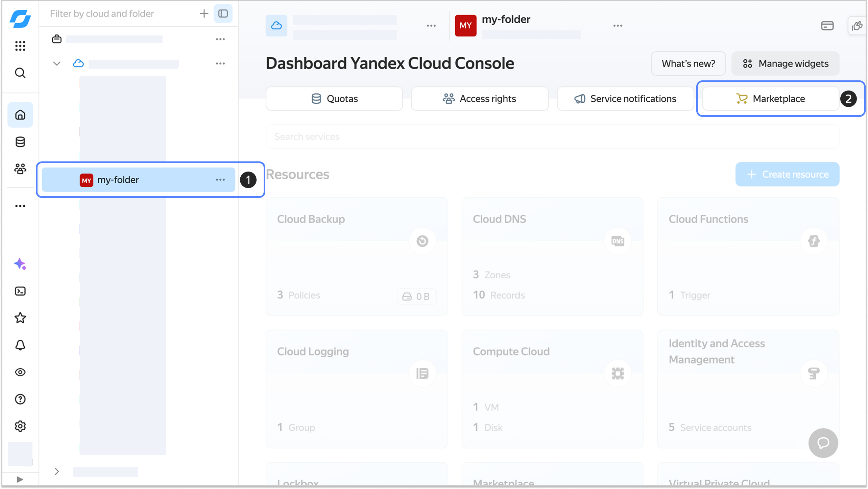Open the Identity and Access Management icon
868x489 pixels.
pos(814,374)
